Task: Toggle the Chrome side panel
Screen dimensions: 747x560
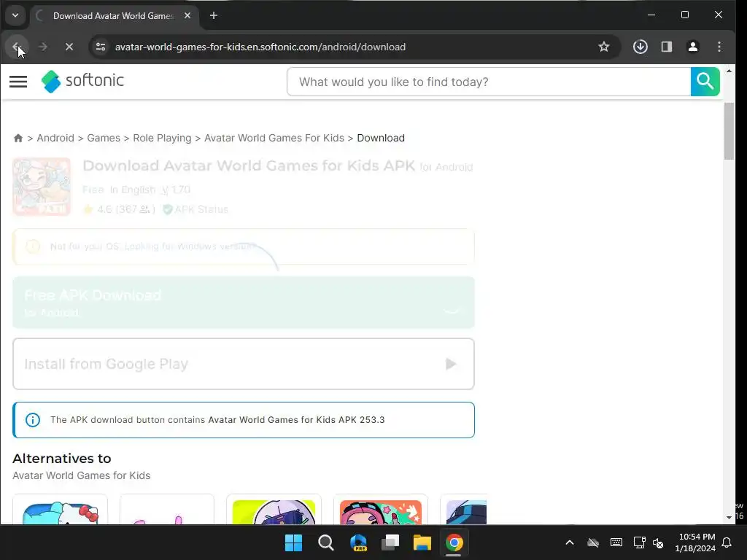Action: point(667,47)
